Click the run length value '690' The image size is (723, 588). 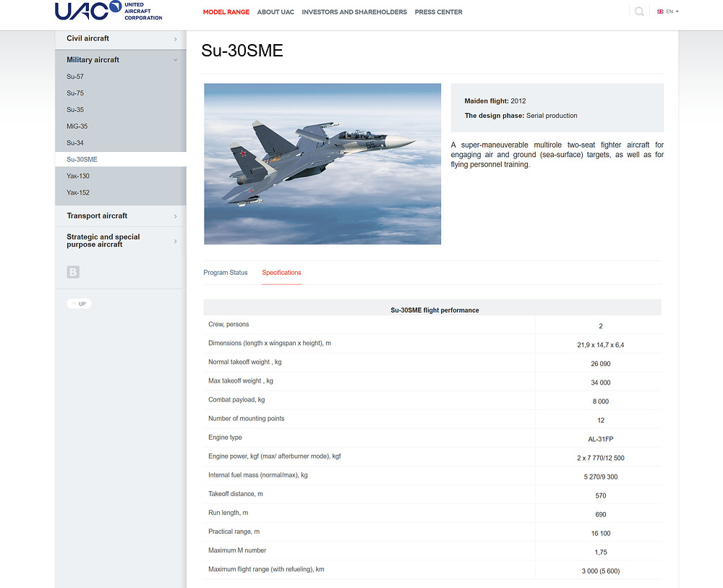[x=600, y=515]
